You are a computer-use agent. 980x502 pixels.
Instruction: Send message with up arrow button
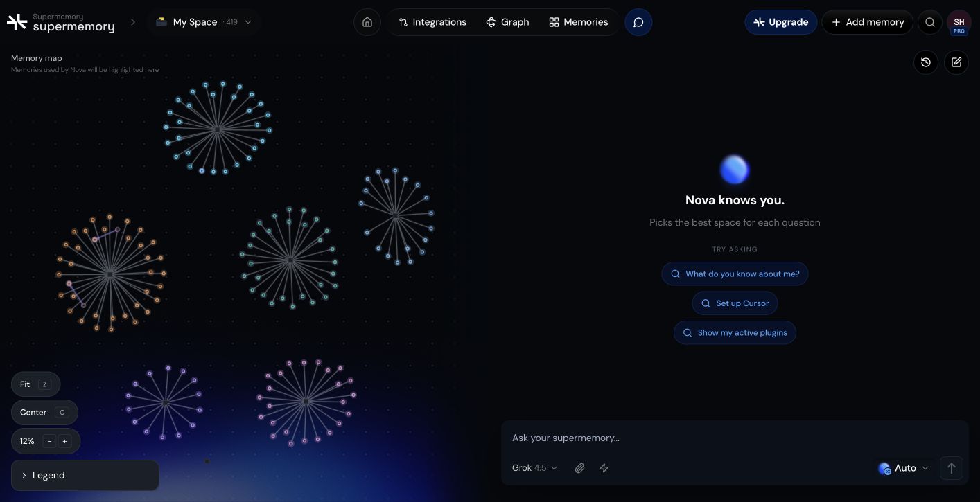952,468
